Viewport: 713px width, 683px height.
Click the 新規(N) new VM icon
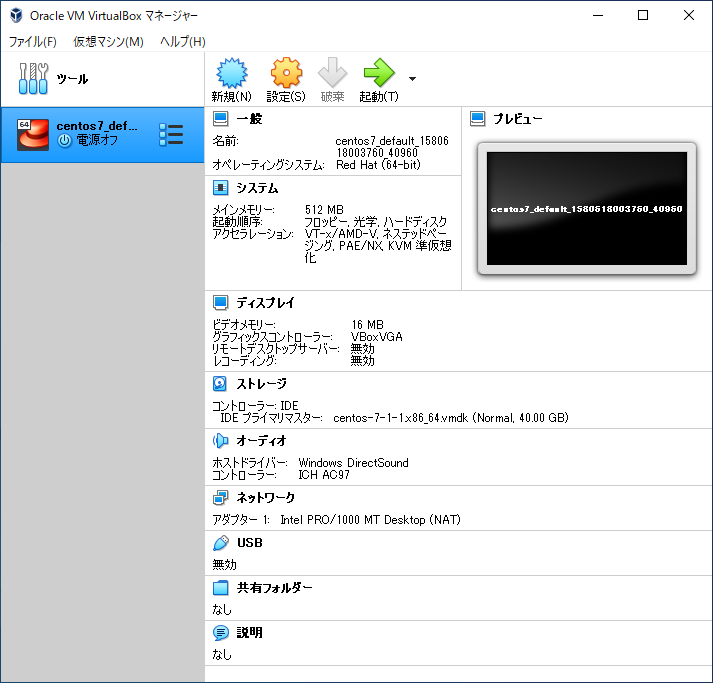tap(231, 72)
